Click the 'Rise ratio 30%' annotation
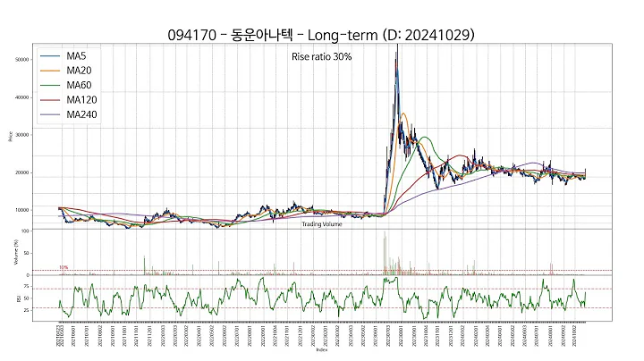 pos(322,56)
